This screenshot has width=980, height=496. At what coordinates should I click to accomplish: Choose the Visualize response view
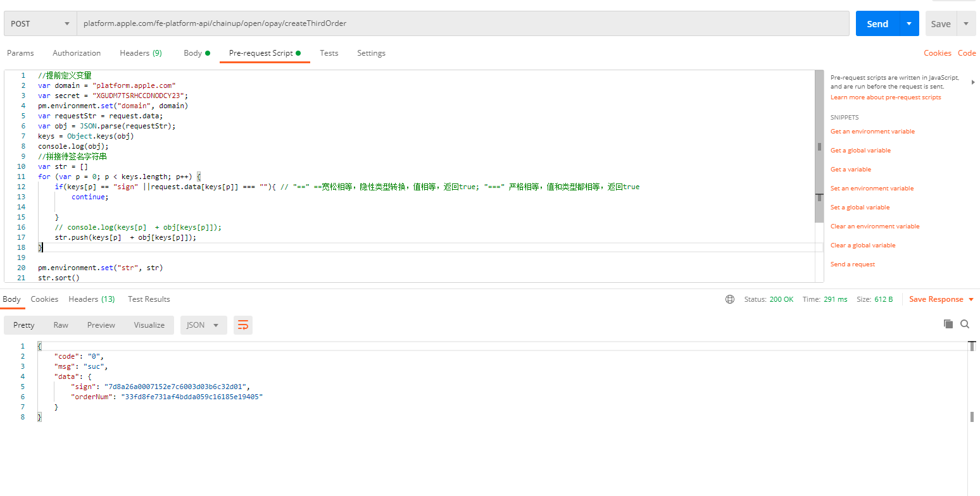[149, 325]
